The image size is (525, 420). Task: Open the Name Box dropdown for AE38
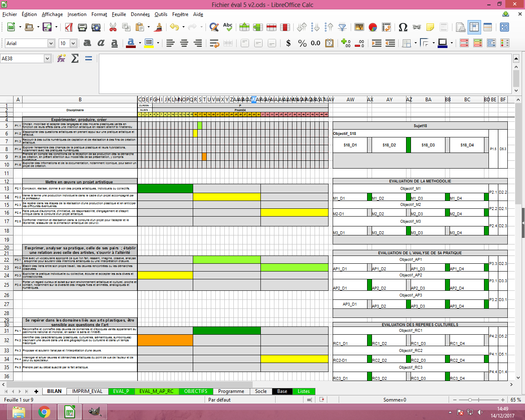(47, 59)
